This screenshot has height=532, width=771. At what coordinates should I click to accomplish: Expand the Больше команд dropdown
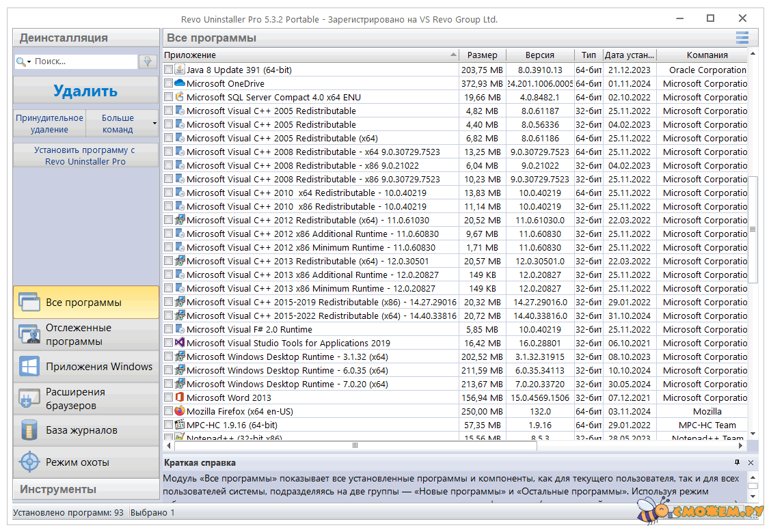click(154, 124)
